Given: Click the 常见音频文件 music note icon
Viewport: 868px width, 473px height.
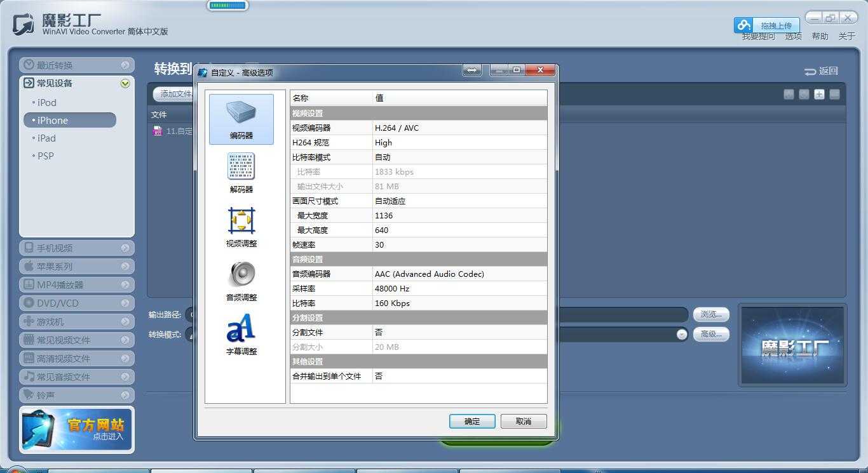Looking at the screenshot, I should tap(29, 376).
